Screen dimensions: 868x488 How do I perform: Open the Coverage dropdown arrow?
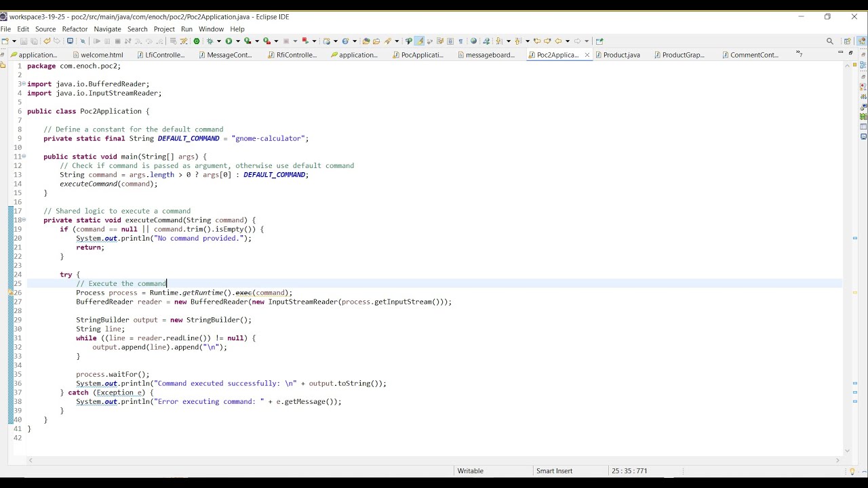256,41
